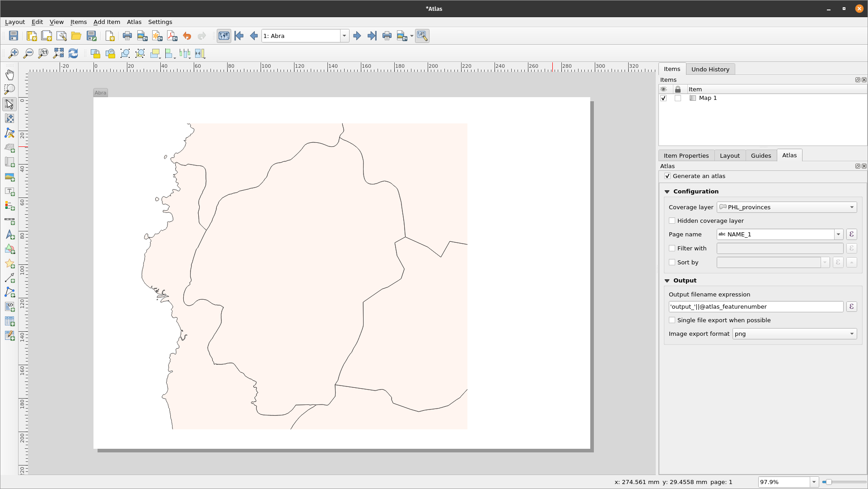Toggle Map 1 visibility checkbox
The image size is (868, 489).
coord(663,98)
